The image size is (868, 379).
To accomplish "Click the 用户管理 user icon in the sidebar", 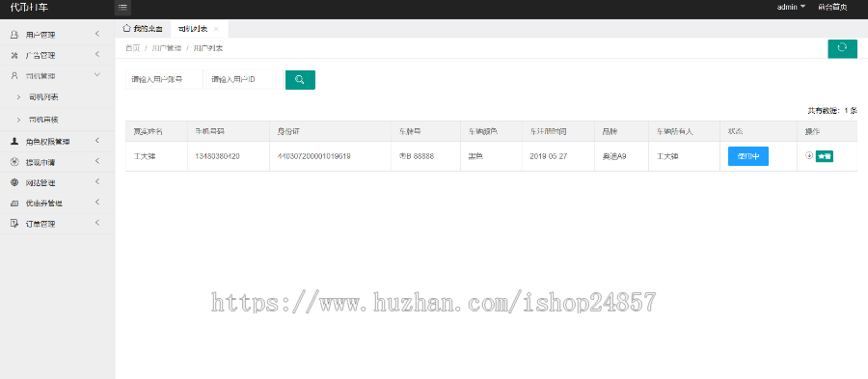I will click(14, 35).
